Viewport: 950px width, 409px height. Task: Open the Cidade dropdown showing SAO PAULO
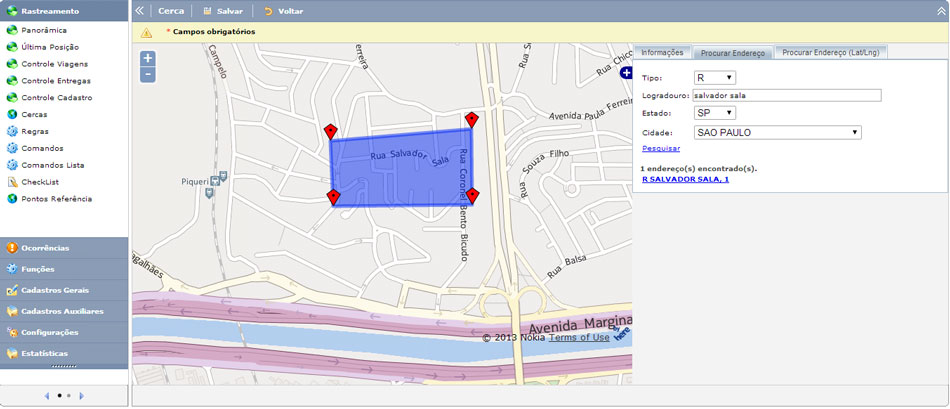[x=777, y=132]
